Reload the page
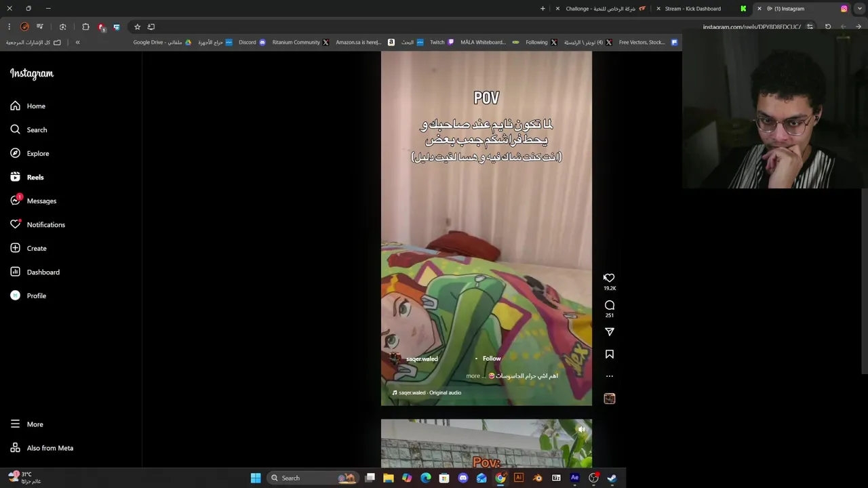The image size is (868, 488). pos(828,27)
